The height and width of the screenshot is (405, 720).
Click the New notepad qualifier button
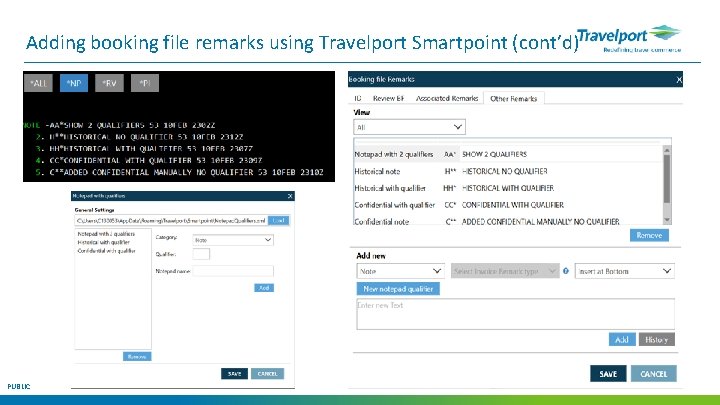click(x=398, y=289)
